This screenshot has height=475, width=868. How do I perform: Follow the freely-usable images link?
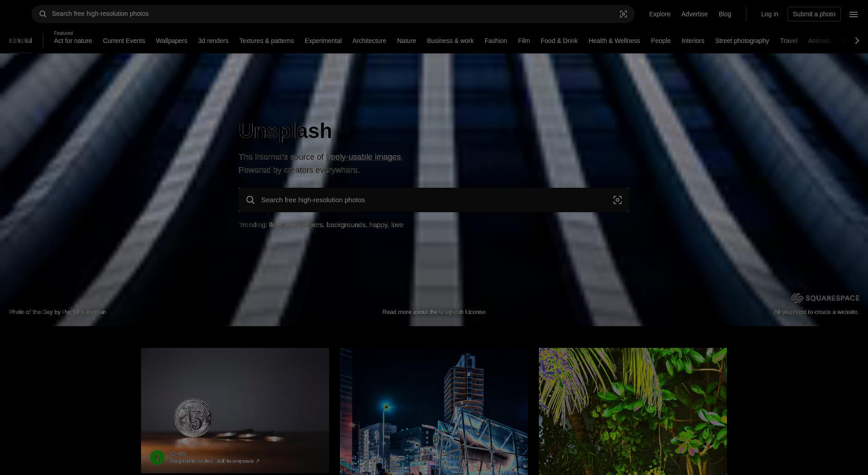pyautogui.click(x=363, y=157)
